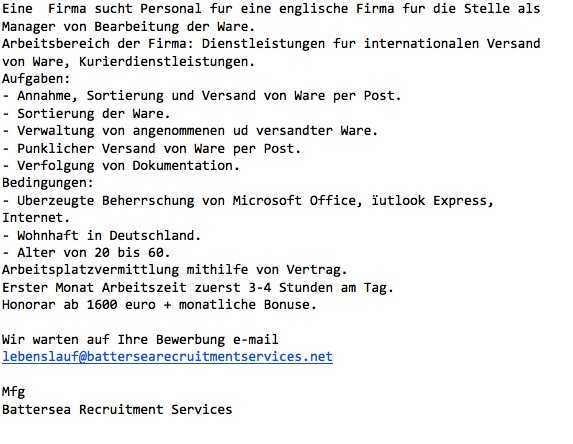Screen dimensions: 573x444
Task: Click the line 'Alter von 20 bis 60.'
Action: pos(86,253)
